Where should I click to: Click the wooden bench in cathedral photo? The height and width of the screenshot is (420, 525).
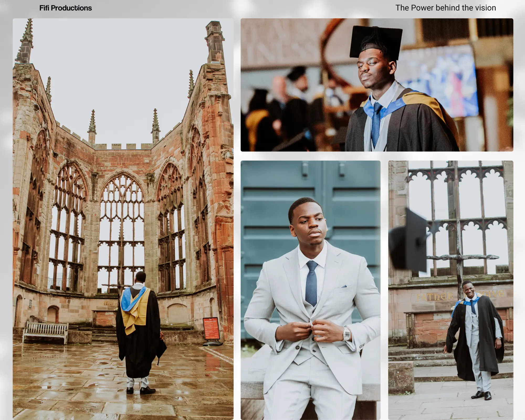(x=45, y=332)
